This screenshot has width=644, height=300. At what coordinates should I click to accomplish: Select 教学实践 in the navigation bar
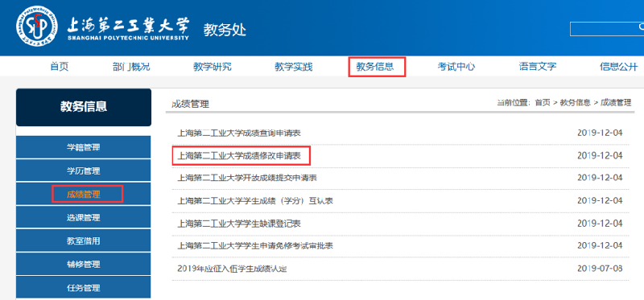pyautogui.click(x=294, y=67)
